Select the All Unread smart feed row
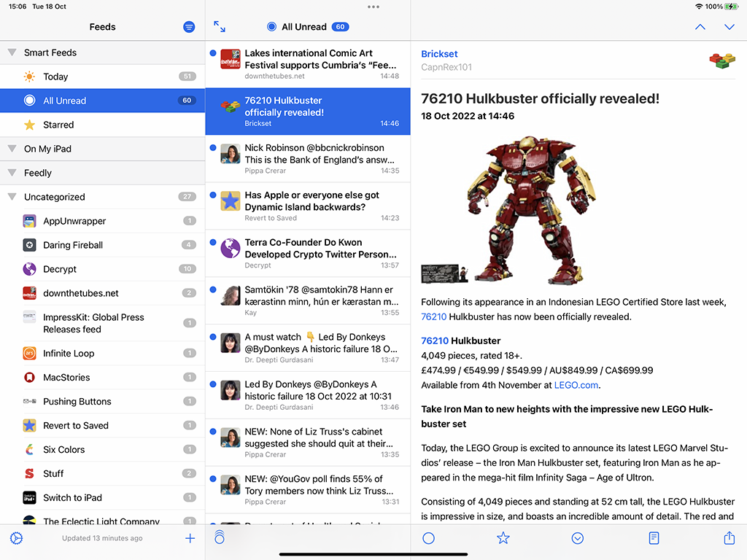Image resolution: width=747 pixels, height=560 pixels. click(x=102, y=101)
